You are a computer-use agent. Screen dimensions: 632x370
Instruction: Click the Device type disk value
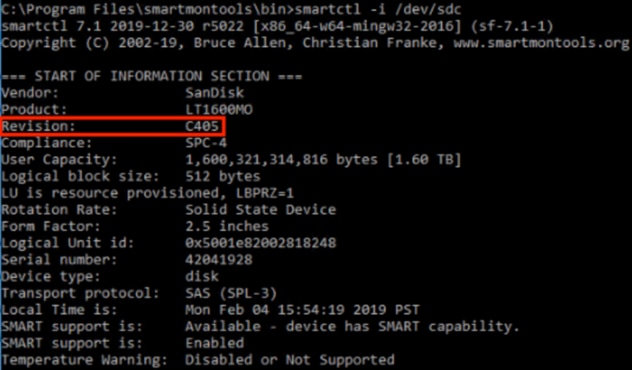[x=202, y=276]
